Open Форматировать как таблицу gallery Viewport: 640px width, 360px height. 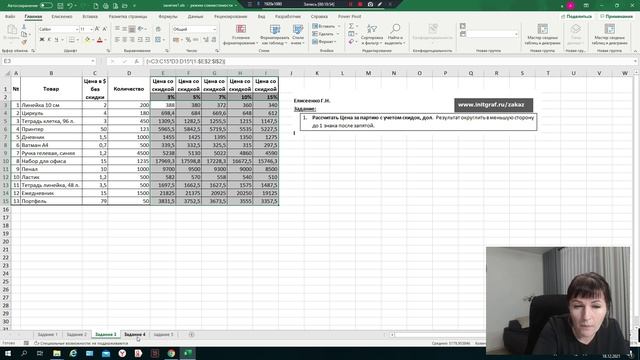(x=275, y=34)
